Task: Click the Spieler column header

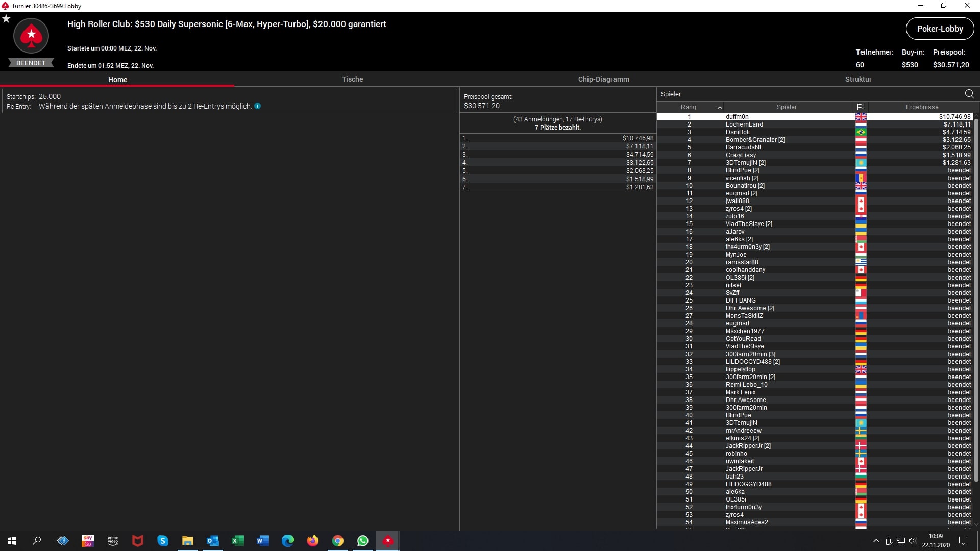Action: pyautogui.click(x=787, y=107)
